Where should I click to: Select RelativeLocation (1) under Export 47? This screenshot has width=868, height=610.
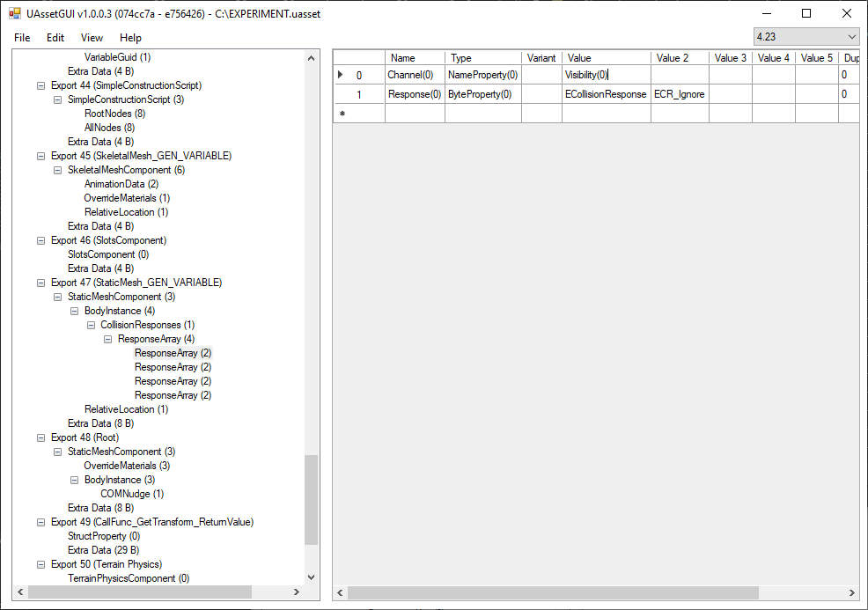point(126,409)
